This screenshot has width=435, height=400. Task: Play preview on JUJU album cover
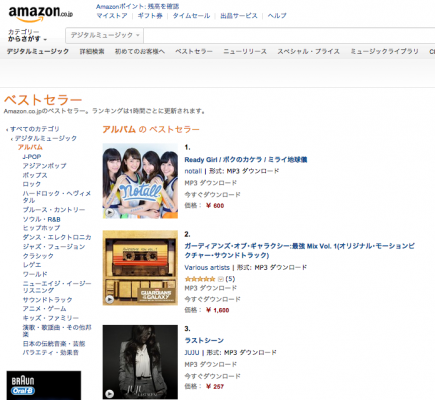coord(110,394)
